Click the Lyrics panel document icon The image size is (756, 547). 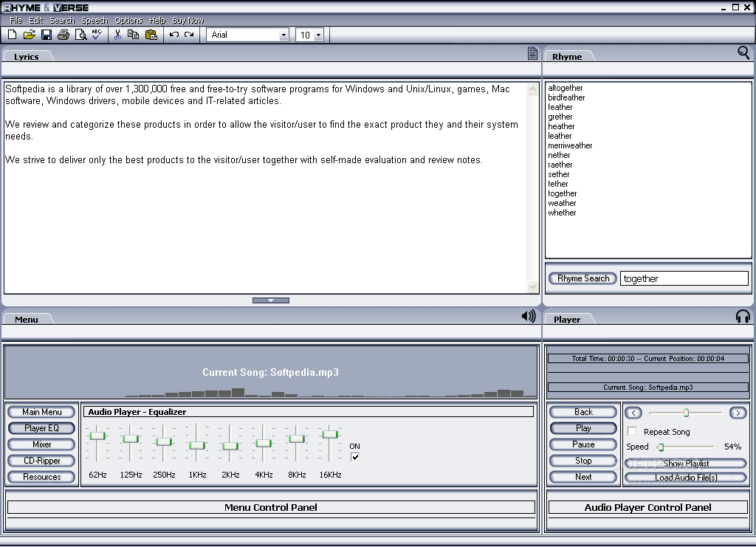(x=532, y=53)
